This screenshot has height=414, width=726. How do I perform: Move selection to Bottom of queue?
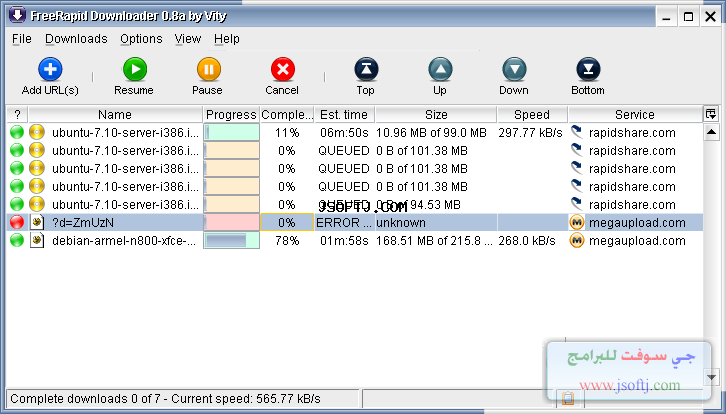588,69
